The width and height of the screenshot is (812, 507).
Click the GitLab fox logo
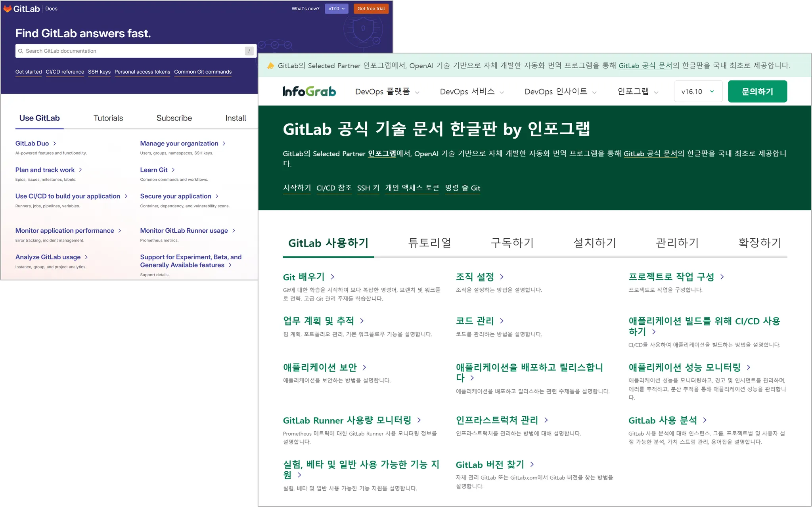[x=8, y=8]
